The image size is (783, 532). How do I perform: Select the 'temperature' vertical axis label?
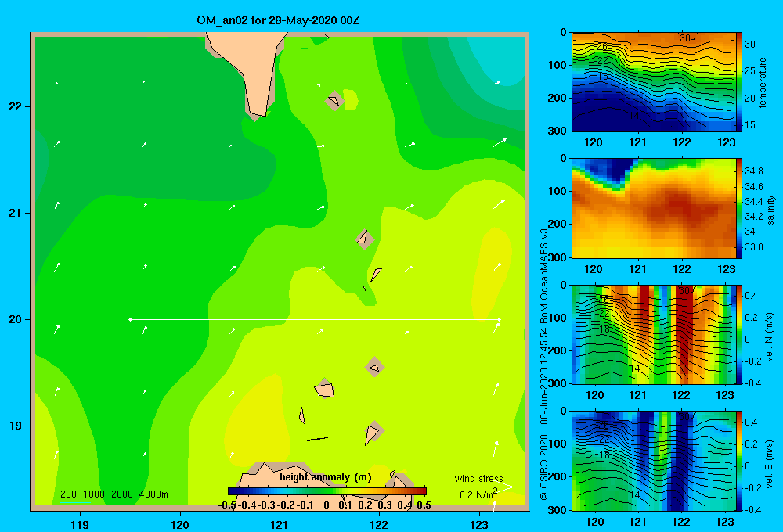tap(763, 82)
